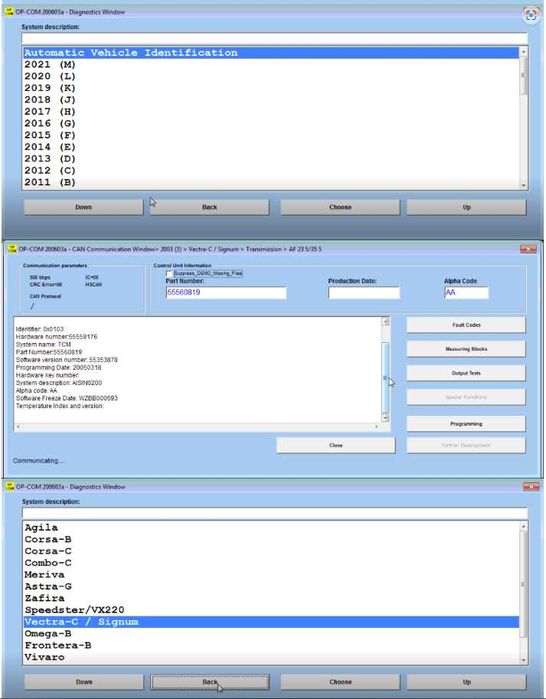Select Speedster/VX220 in the model list

point(271,610)
